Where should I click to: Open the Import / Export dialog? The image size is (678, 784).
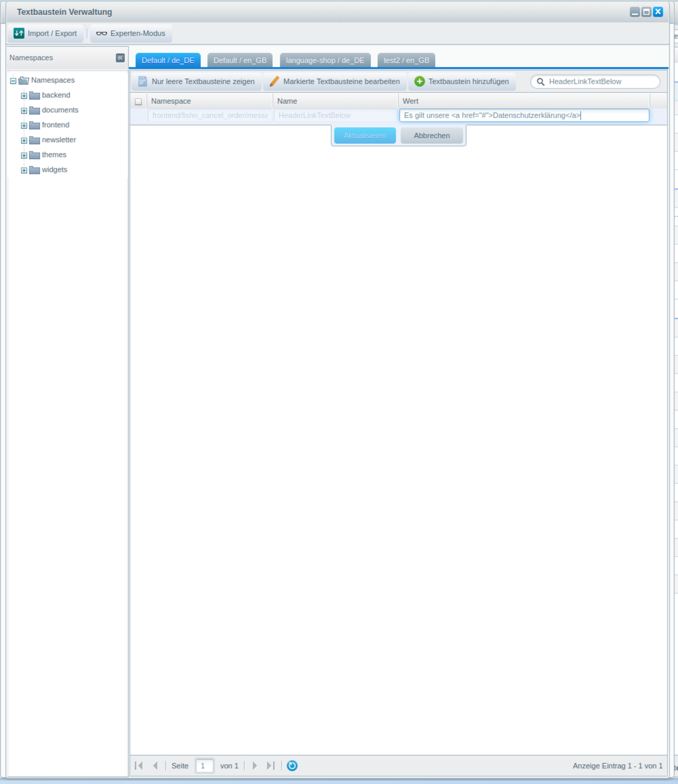[x=46, y=33]
